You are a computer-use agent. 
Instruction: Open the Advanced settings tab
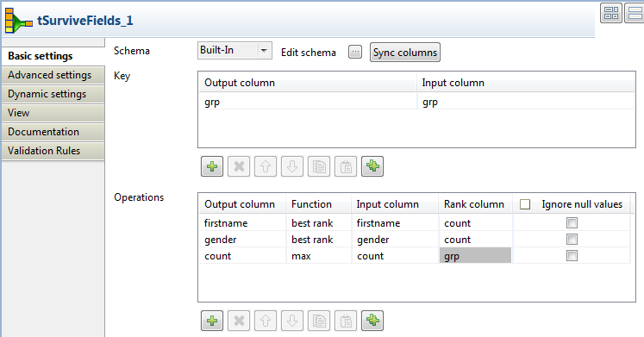pyautogui.click(x=53, y=75)
